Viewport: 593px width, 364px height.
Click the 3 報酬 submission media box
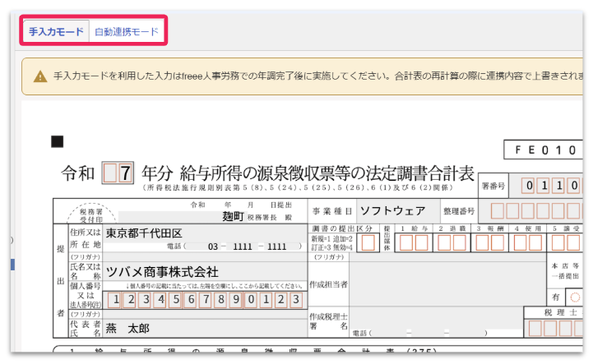pos(489,243)
